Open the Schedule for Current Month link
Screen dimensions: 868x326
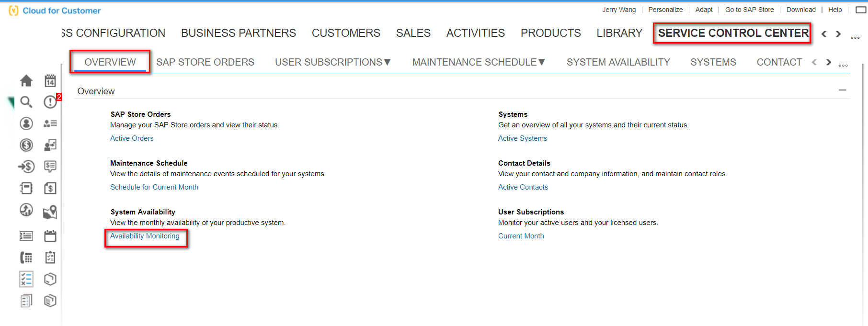[x=154, y=187]
